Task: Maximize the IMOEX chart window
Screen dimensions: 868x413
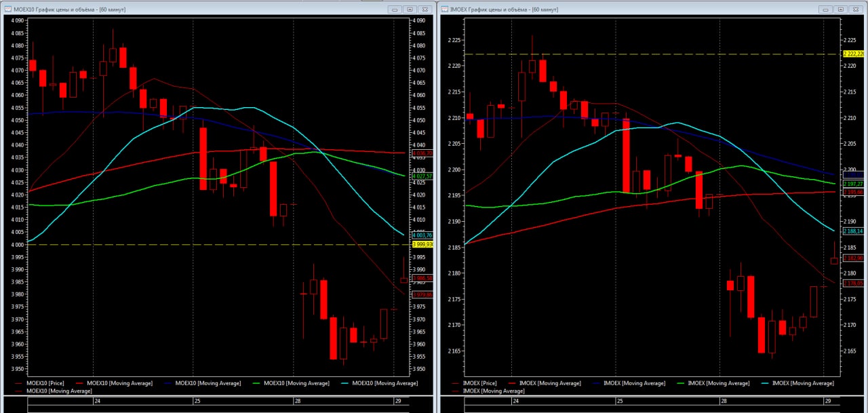Action: (840, 9)
